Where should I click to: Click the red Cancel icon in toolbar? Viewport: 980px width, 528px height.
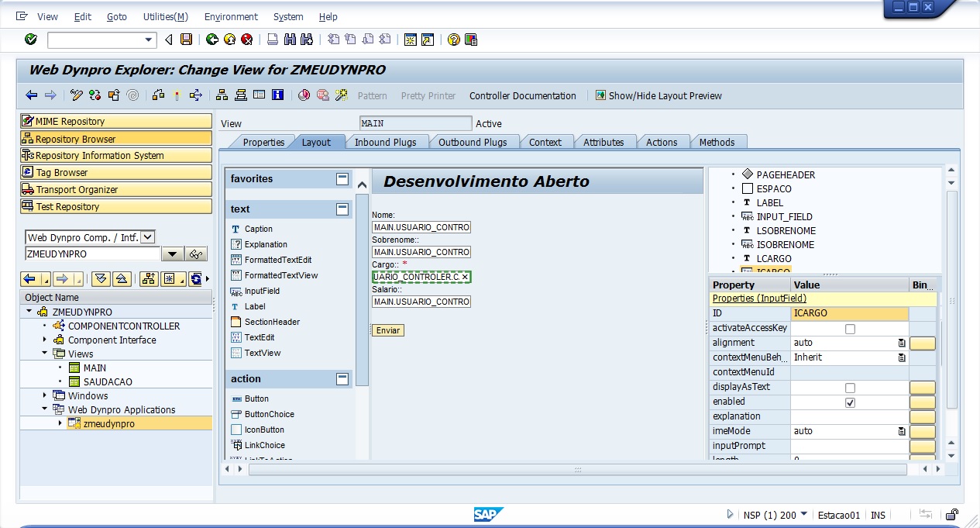(247, 40)
